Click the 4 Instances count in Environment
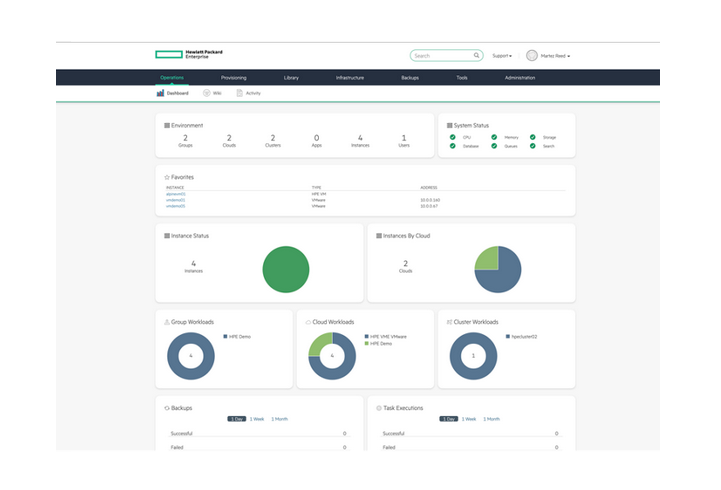The height and width of the screenshot is (490, 721). [360, 141]
